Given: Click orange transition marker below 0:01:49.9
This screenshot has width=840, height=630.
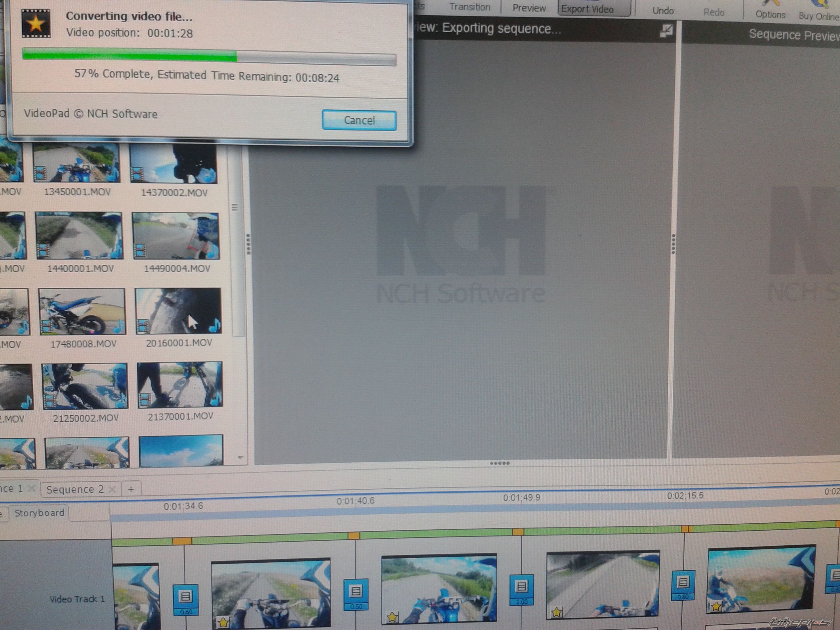Looking at the screenshot, I should click(x=518, y=532).
